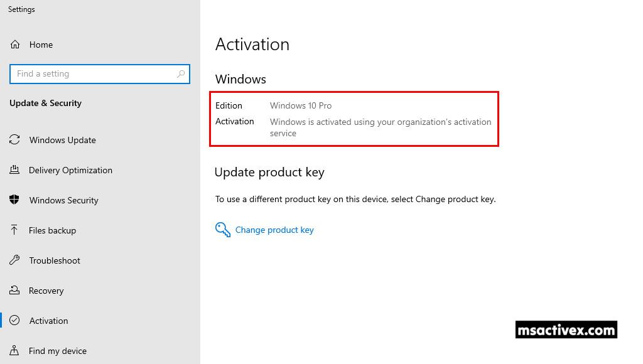Click the Activation circled checkmark icon
Viewport: 643px width, 364px height.
14,321
